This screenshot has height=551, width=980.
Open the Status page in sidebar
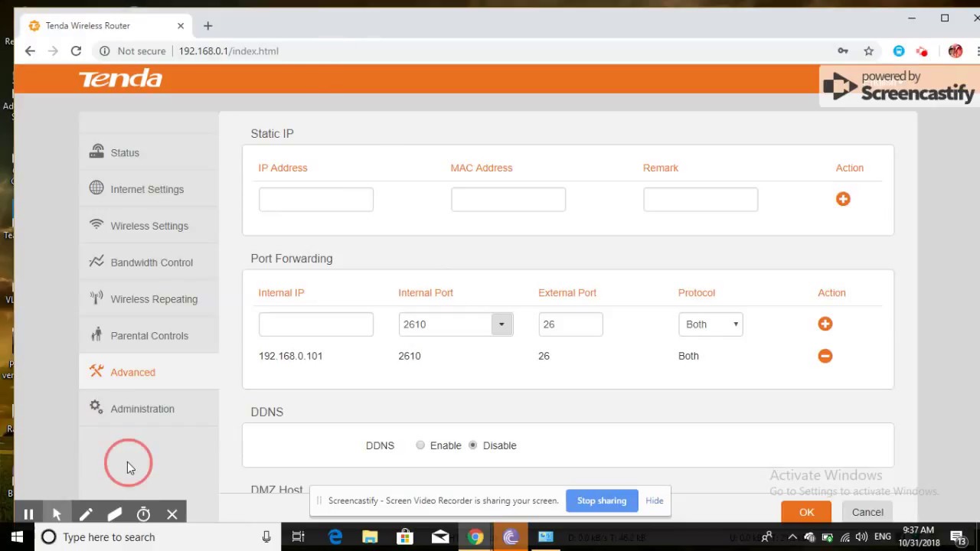(x=125, y=152)
